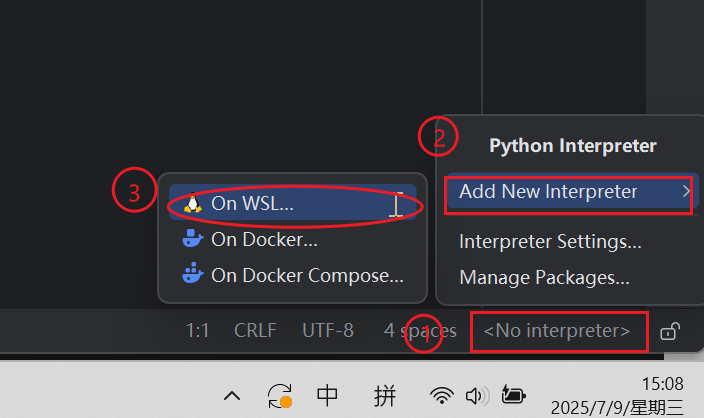Click the WSL penguin icon

click(193, 203)
